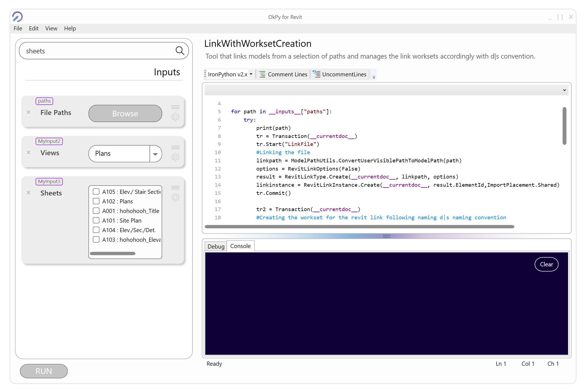Click the OkPy logo icon
Viewport: 588px width, 392px height.
tap(17, 17)
